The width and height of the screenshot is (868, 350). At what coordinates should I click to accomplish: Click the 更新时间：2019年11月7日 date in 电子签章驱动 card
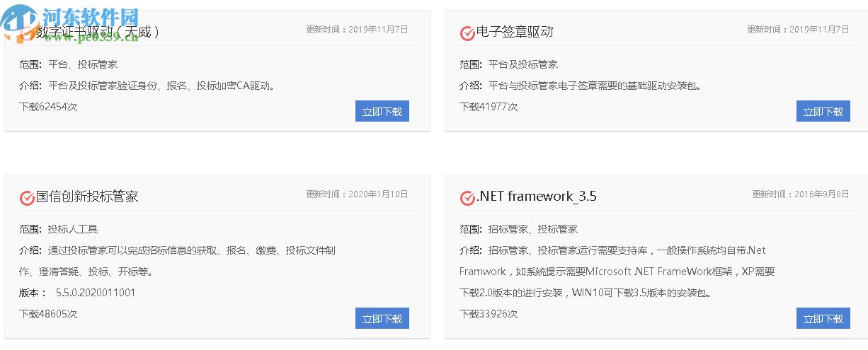[799, 30]
